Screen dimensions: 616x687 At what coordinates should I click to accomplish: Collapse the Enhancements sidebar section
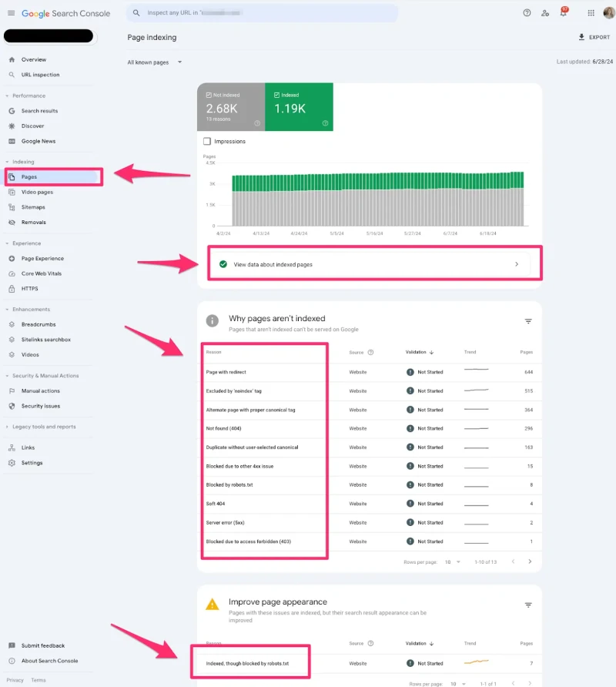pyautogui.click(x=7, y=310)
